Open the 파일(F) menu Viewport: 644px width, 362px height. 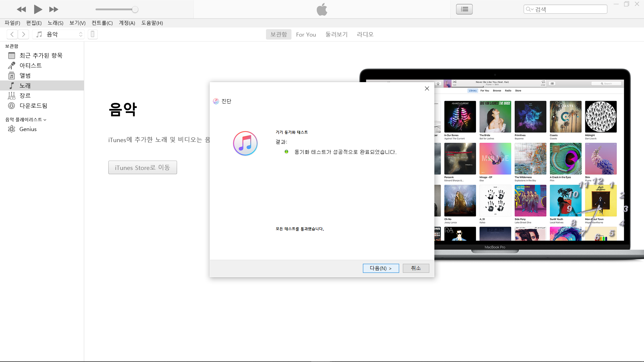pyautogui.click(x=12, y=23)
